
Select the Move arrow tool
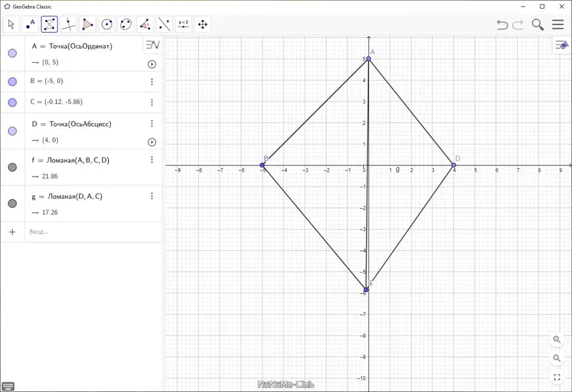[11, 24]
